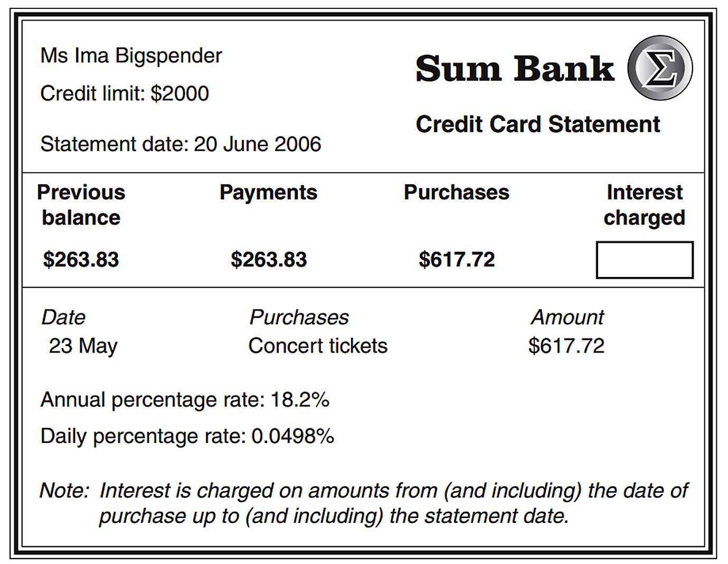Select the Sum Bank title text
The height and width of the screenshot is (564, 728).
pos(515,69)
